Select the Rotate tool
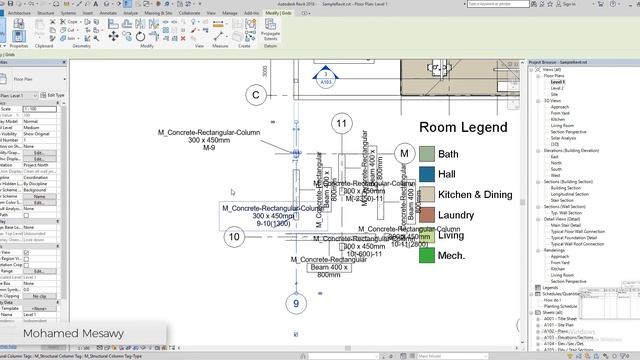The height and width of the screenshot is (360, 640). click(x=140, y=36)
